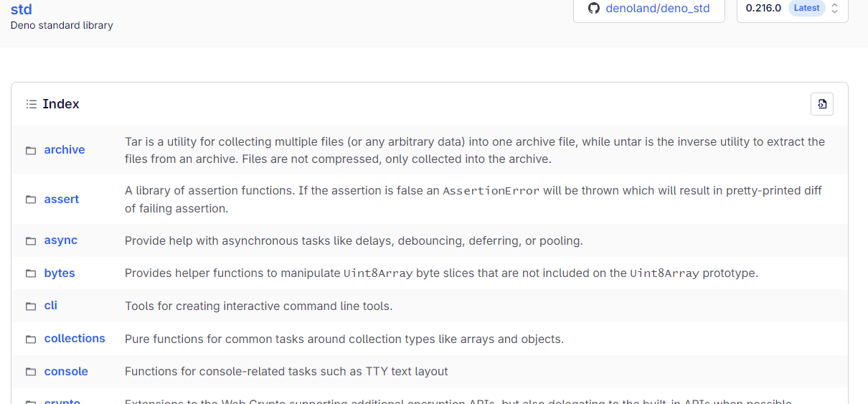Go to the async module
Image resolution: width=868 pixels, height=404 pixels.
click(61, 240)
